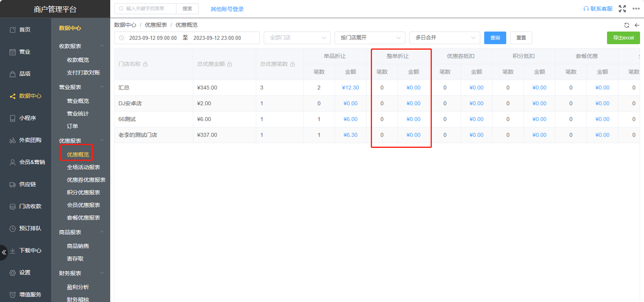This screenshot has height=302, width=644.
Task: Open 商品销售 report
Action: pos(78,246)
